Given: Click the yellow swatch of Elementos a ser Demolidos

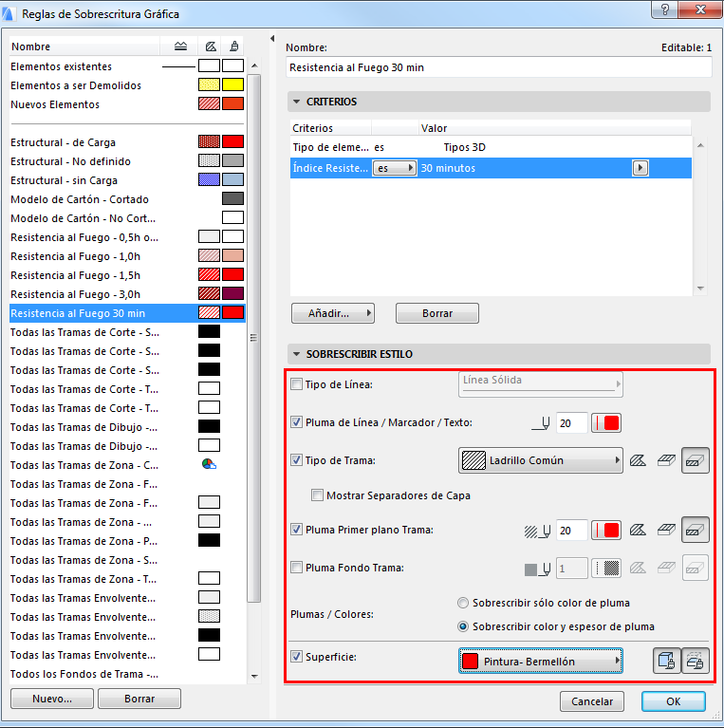Looking at the screenshot, I should [x=232, y=84].
